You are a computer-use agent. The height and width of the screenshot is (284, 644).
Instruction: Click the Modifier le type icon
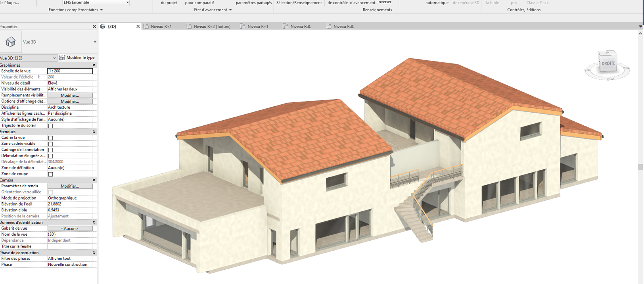(x=62, y=58)
